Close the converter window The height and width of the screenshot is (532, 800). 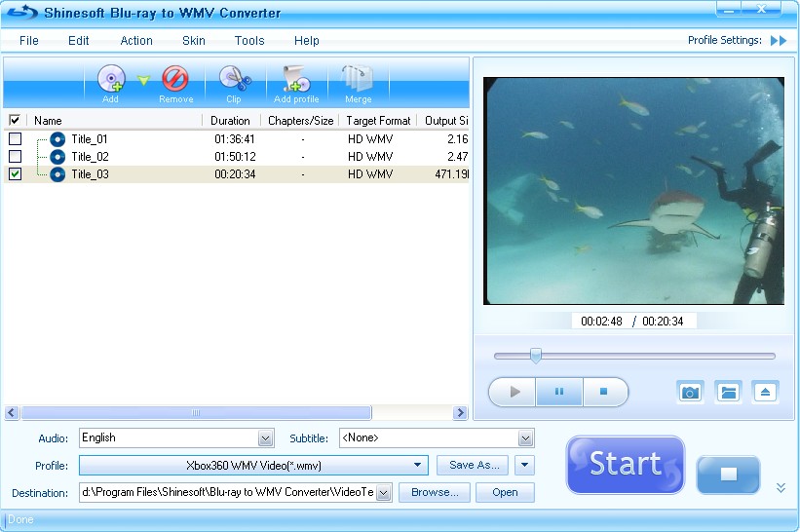761,10
